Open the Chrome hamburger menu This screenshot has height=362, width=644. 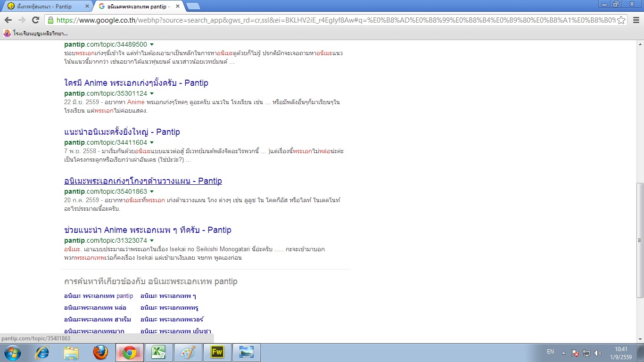636,20
